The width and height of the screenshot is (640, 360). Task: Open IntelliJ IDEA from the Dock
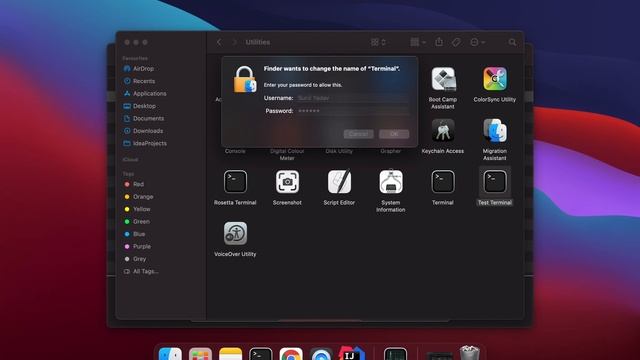(351, 353)
